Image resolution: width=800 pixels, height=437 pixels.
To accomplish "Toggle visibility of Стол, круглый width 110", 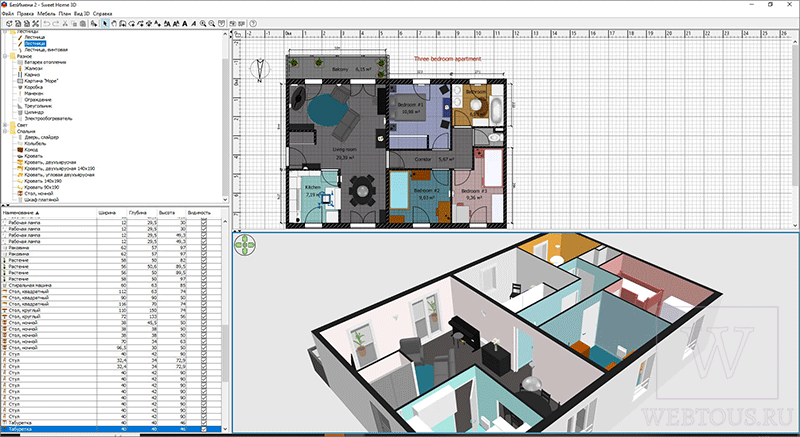I will [x=205, y=310].
